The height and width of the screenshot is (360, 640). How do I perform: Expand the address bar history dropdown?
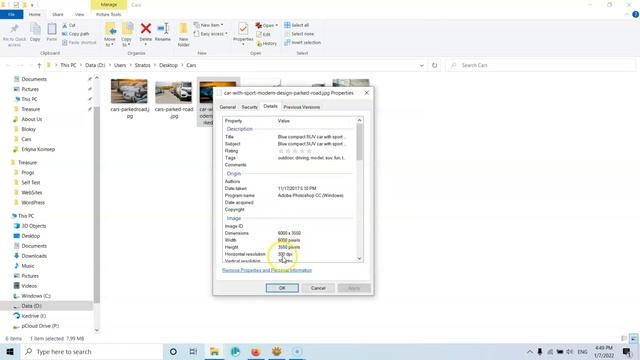coord(422,65)
